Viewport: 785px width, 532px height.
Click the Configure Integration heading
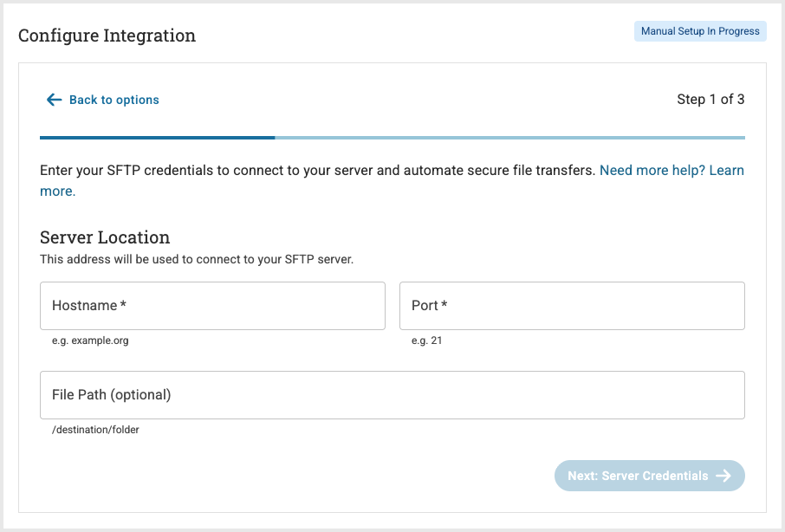107,36
